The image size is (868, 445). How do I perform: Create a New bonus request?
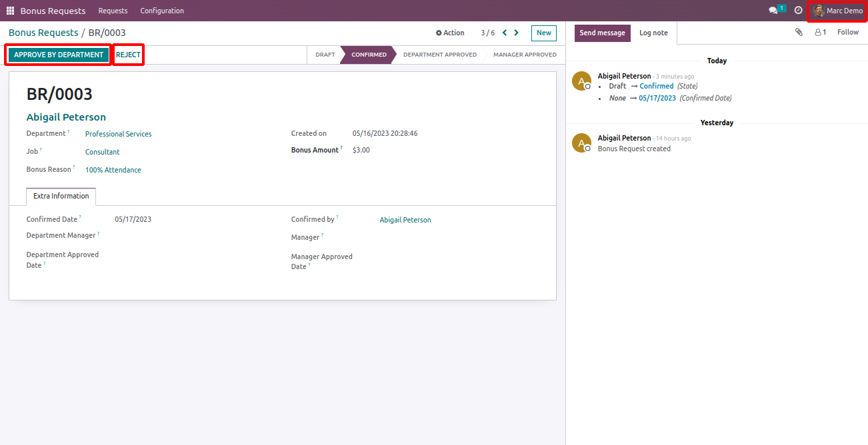(544, 33)
